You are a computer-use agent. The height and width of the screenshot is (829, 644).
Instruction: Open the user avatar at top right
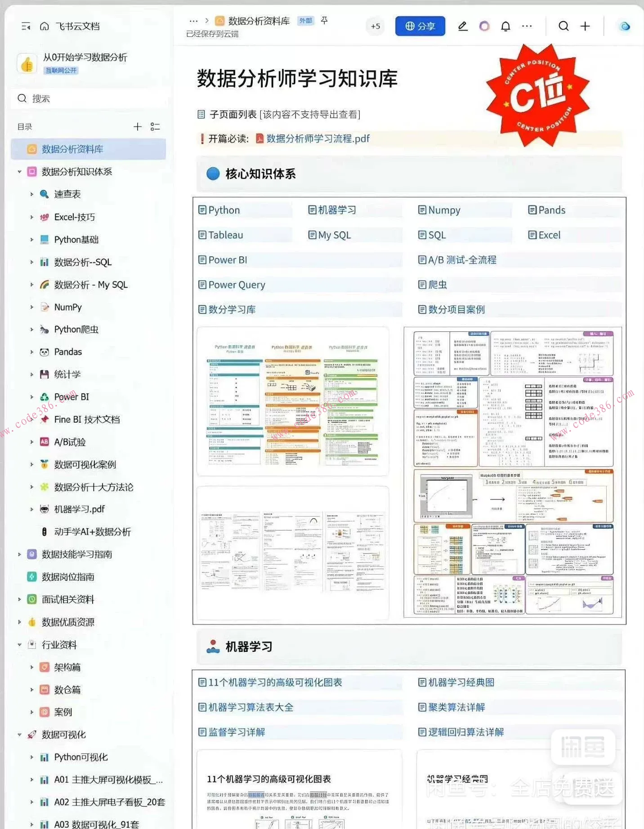coord(625,26)
